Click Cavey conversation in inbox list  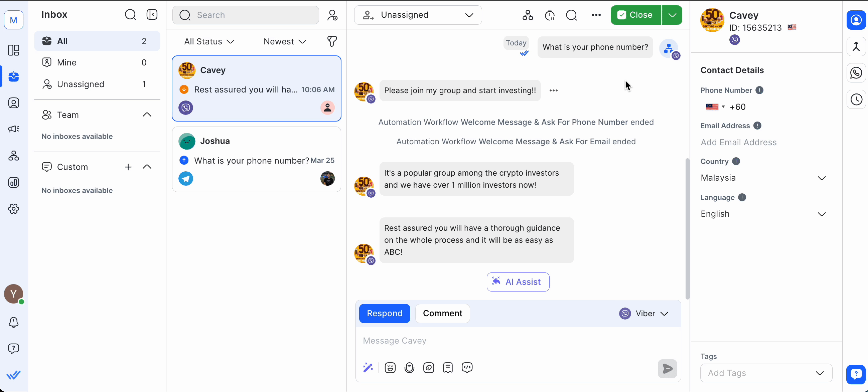point(256,88)
